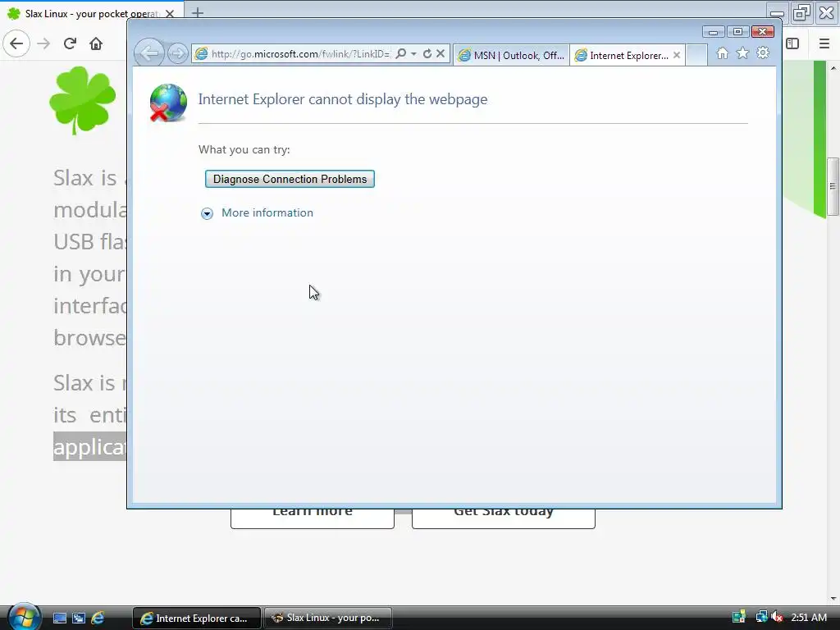Image resolution: width=840 pixels, height=630 pixels.
Task: Click the Slax green clover logo
Action: 83,100
